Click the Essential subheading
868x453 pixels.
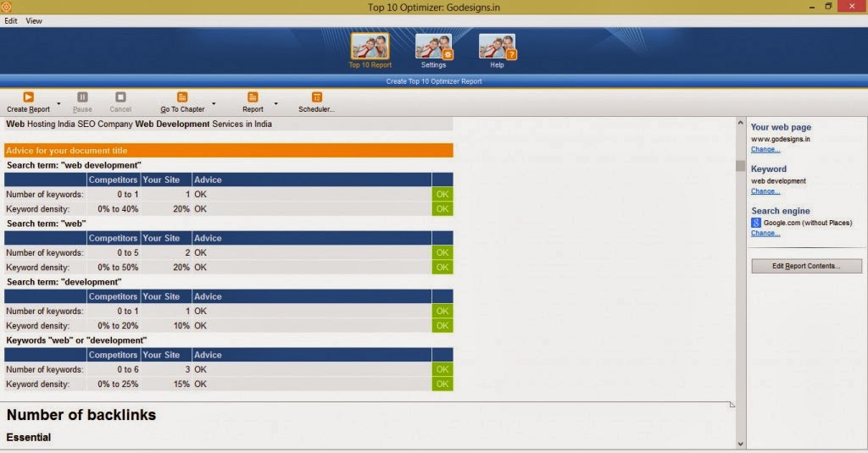coord(28,438)
